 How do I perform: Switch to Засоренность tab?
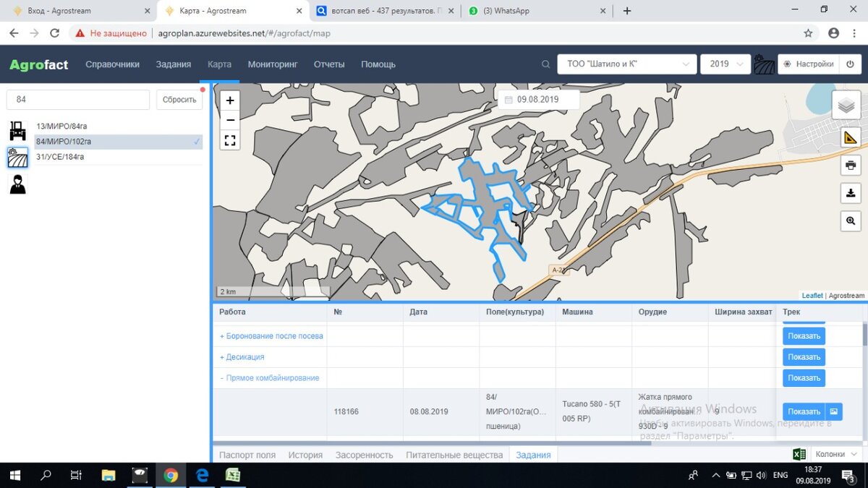364,455
